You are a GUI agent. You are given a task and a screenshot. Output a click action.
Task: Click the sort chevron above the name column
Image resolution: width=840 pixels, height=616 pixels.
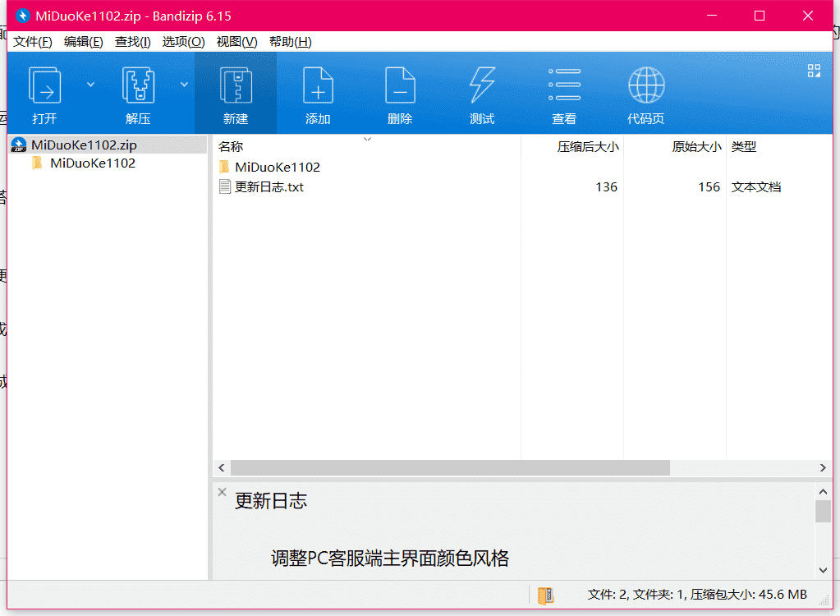click(368, 140)
